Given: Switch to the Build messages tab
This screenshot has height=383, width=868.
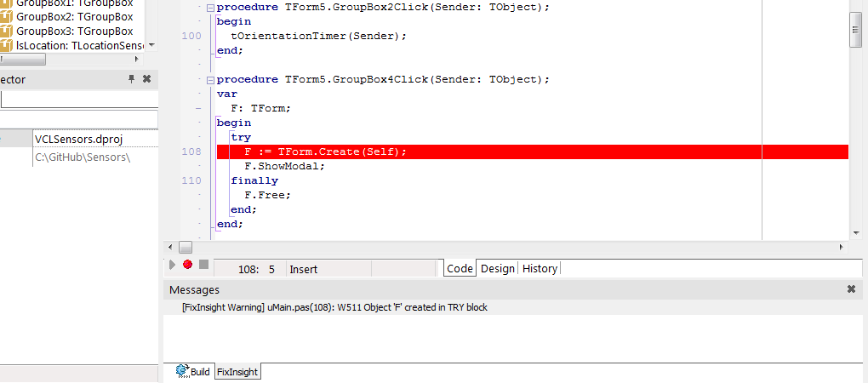Looking at the screenshot, I should 192,372.
